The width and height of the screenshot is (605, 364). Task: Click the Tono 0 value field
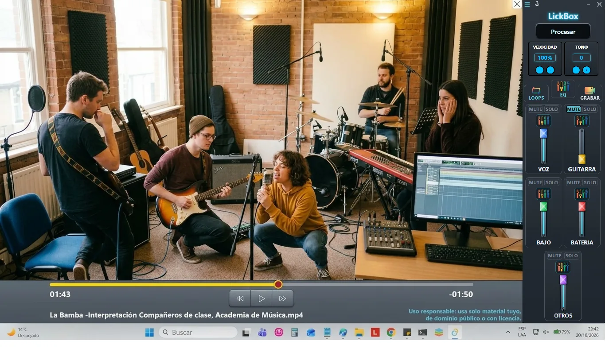(582, 58)
